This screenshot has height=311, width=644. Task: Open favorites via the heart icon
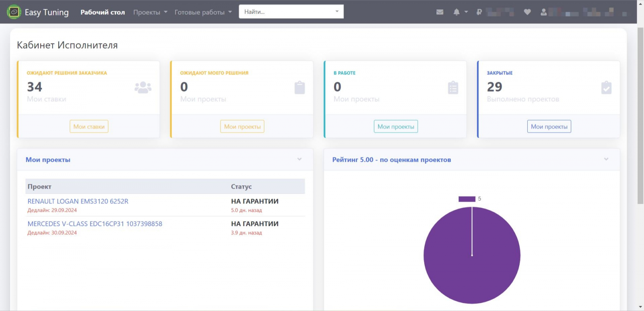[527, 12]
